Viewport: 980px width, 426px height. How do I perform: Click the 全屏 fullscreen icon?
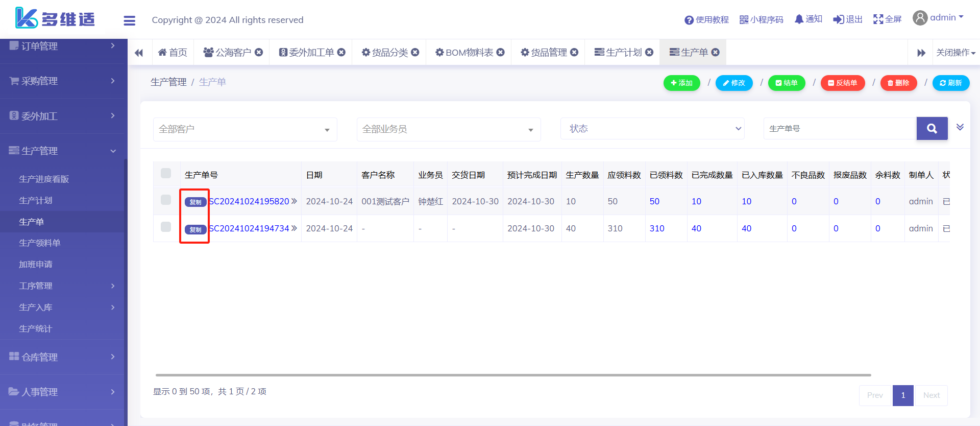click(878, 19)
